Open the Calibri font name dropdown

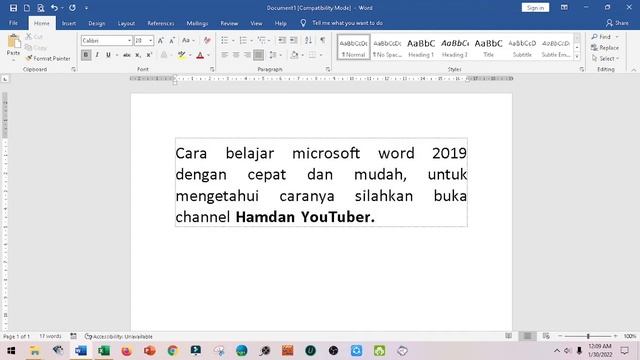click(129, 40)
